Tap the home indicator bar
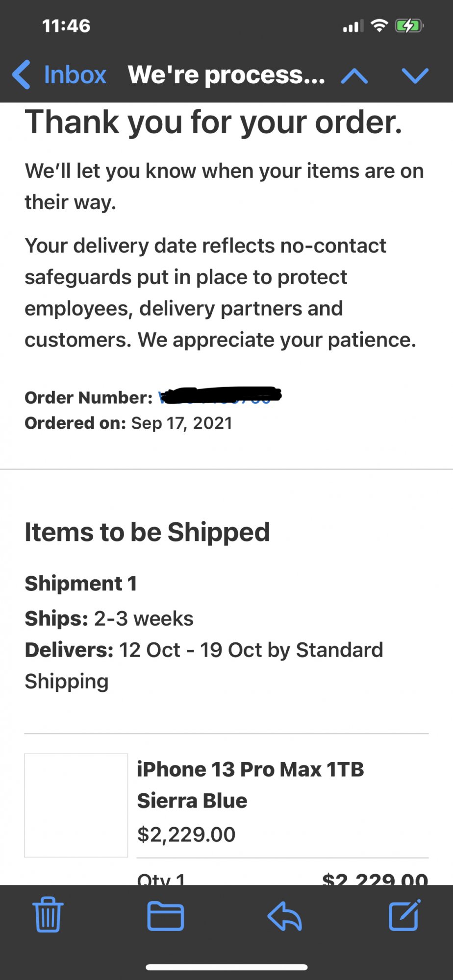Screen dimensions: 453x980 coord(226,967)
